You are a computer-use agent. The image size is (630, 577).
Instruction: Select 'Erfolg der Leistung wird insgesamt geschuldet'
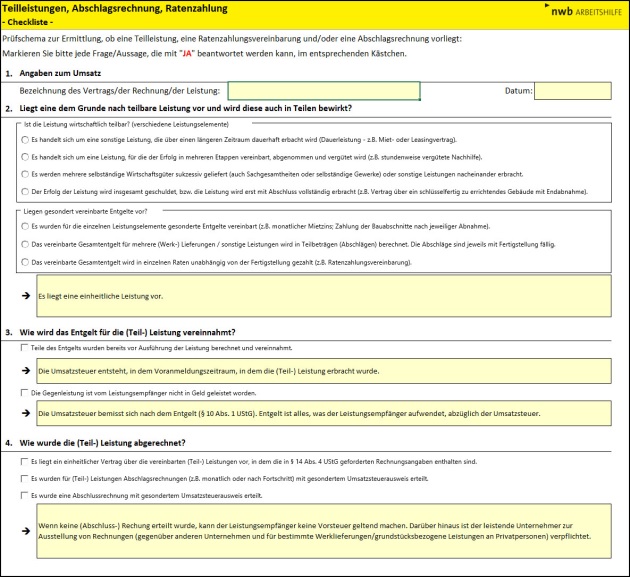pos(25,191)
